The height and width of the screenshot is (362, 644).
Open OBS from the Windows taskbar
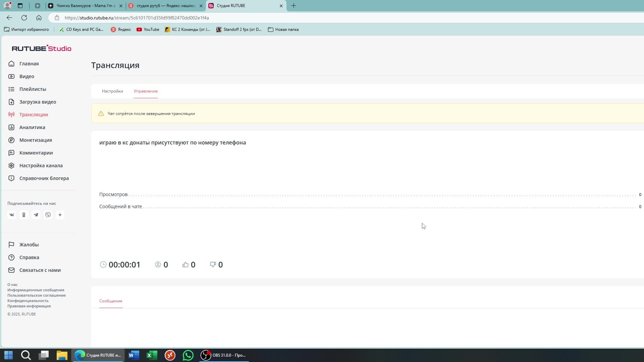(x=223, y=355)
